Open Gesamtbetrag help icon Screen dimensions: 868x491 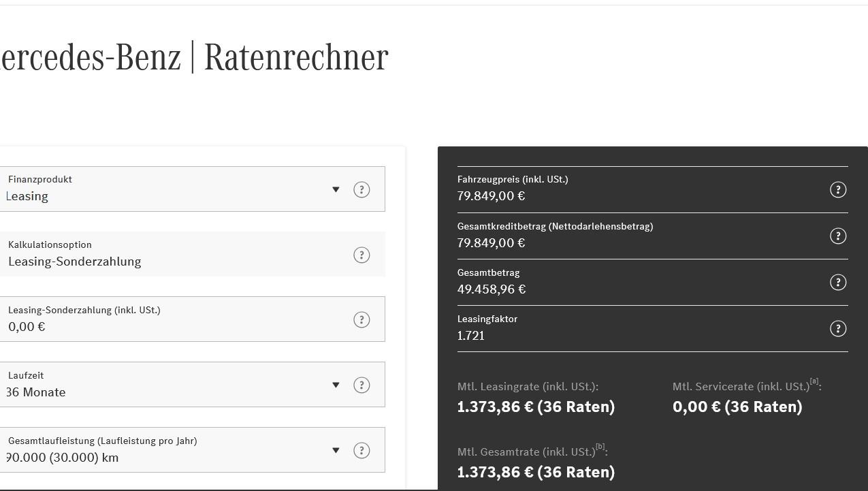pyautogui.click(x=838, y=282)
